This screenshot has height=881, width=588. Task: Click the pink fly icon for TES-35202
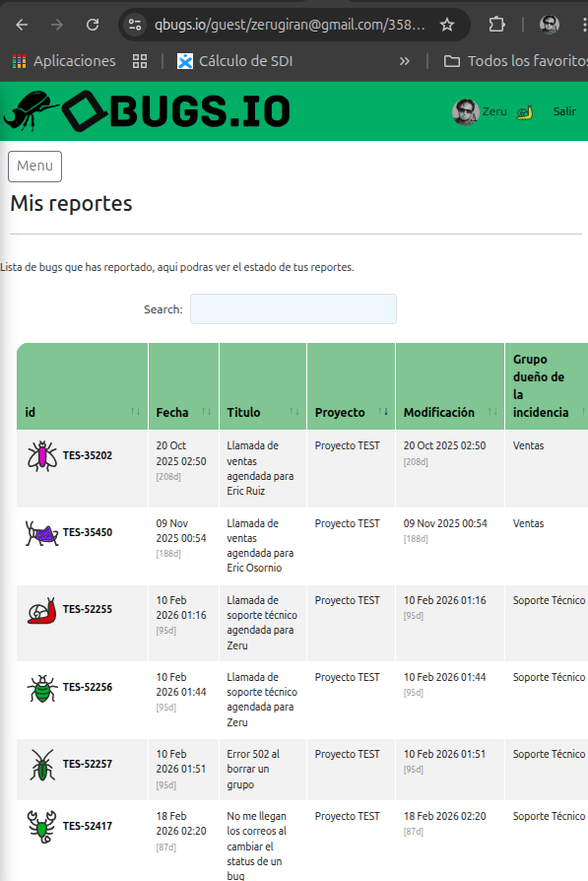point(42,455)
